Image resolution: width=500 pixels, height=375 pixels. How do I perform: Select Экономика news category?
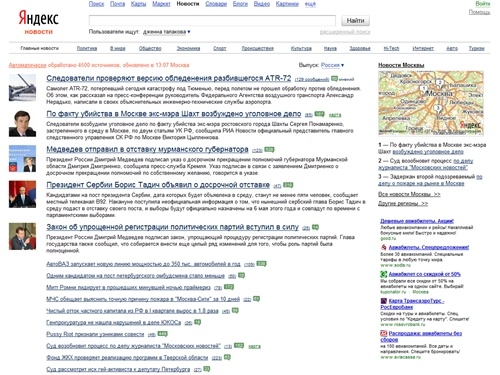point(188,48)
